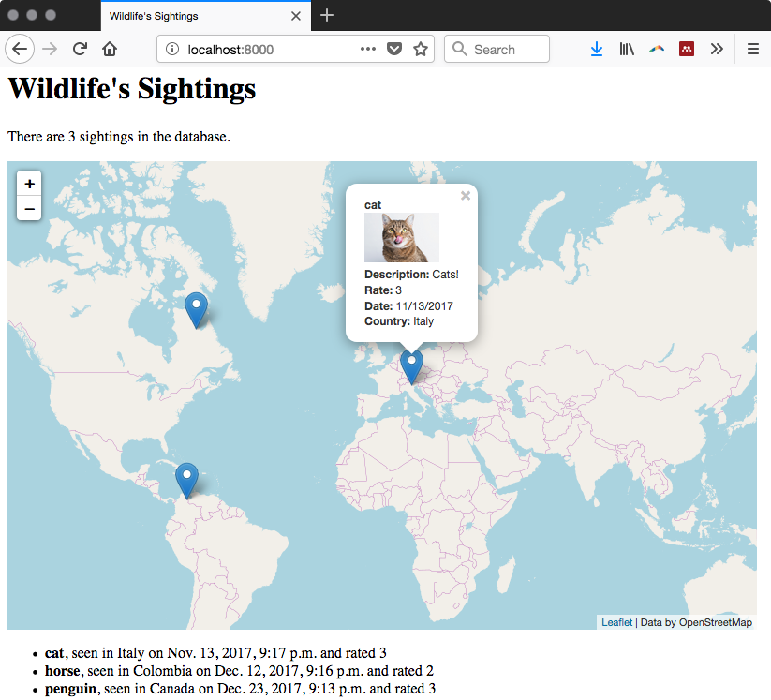
Task: Click the map marker over Italy
Action: pyautogui.click(x=411, y=366)
